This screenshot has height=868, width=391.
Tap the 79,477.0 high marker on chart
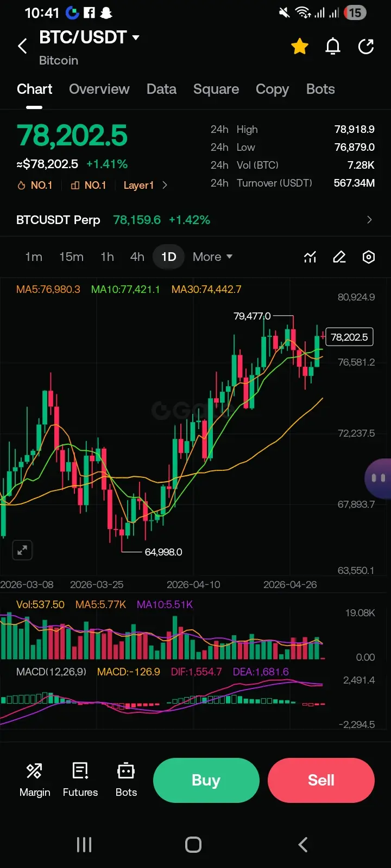pyautogui.click(x=252, y=316)
